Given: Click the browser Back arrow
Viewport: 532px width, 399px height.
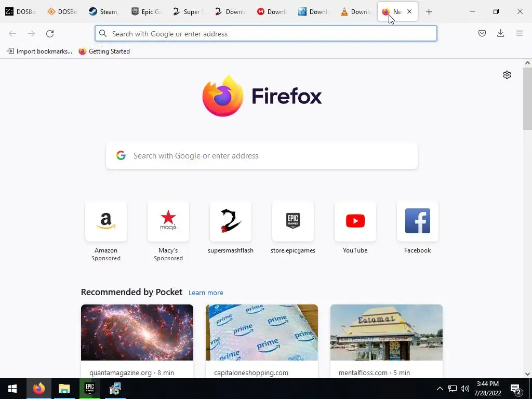Looking at the screenshot, I should click(12, 34).
